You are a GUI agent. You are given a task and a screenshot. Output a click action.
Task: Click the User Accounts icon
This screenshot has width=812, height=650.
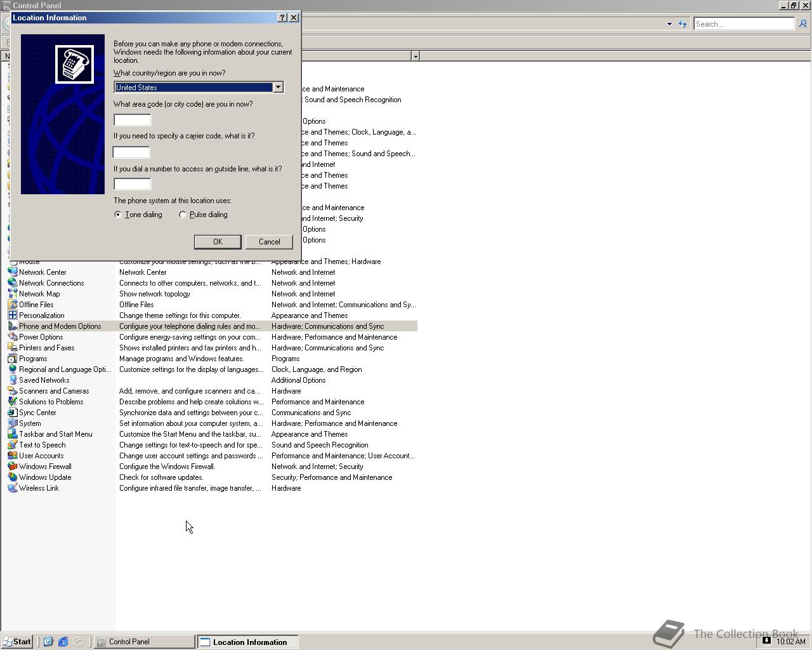12,456
